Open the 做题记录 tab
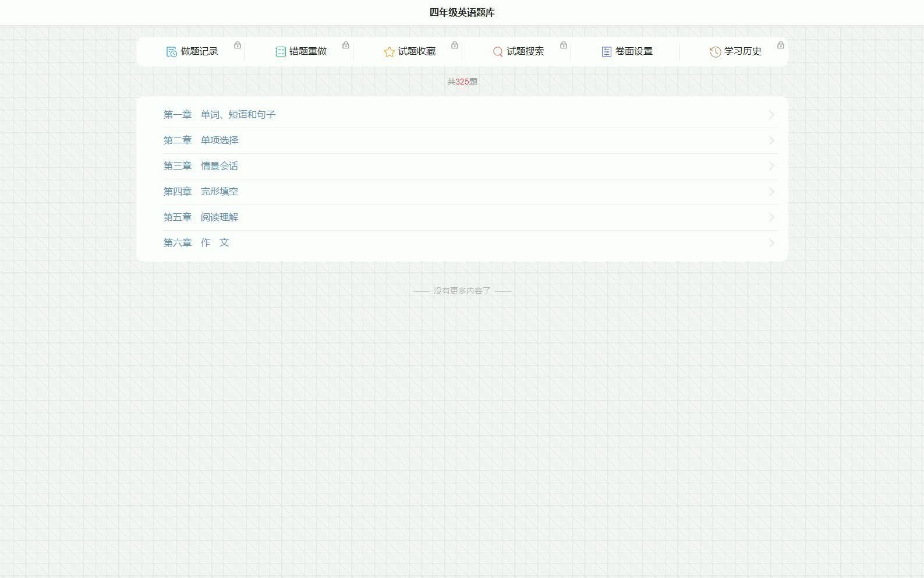924x578 pixels. 192,51
